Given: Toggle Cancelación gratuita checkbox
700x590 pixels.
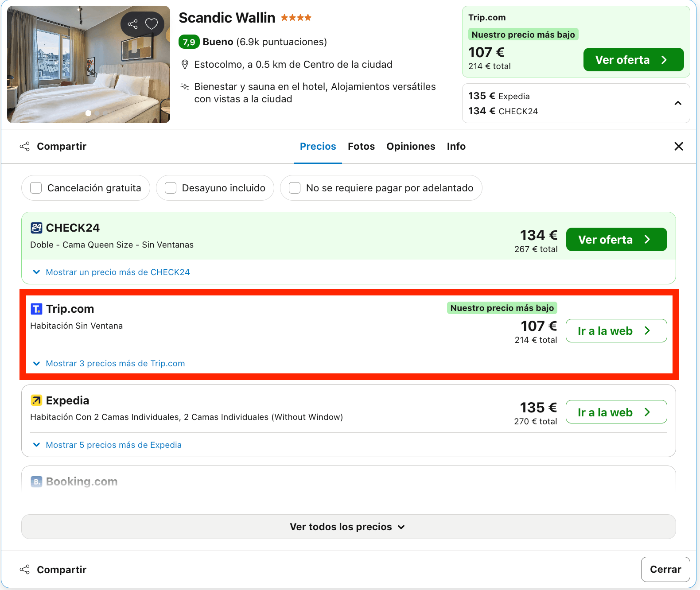Looking at the screenshot, I should (x=36, y=188).
